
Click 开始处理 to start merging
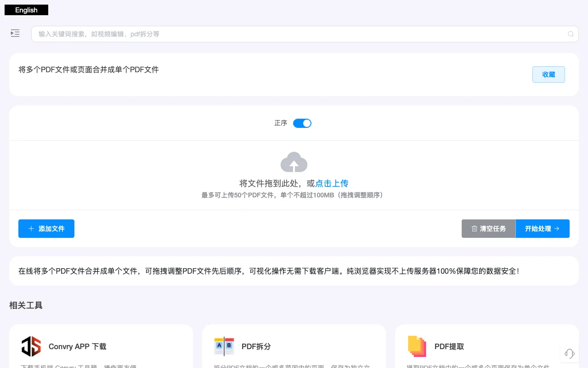pos(543,229)
